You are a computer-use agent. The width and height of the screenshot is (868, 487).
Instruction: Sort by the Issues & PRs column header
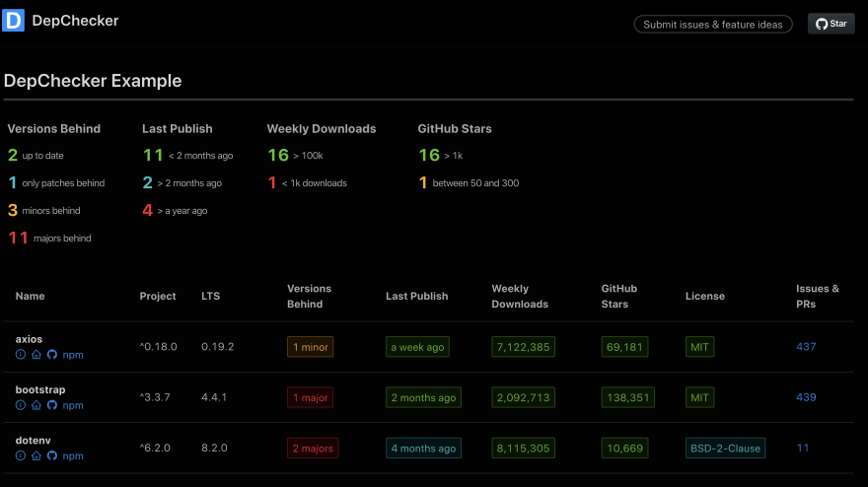[x=818, y=296]
